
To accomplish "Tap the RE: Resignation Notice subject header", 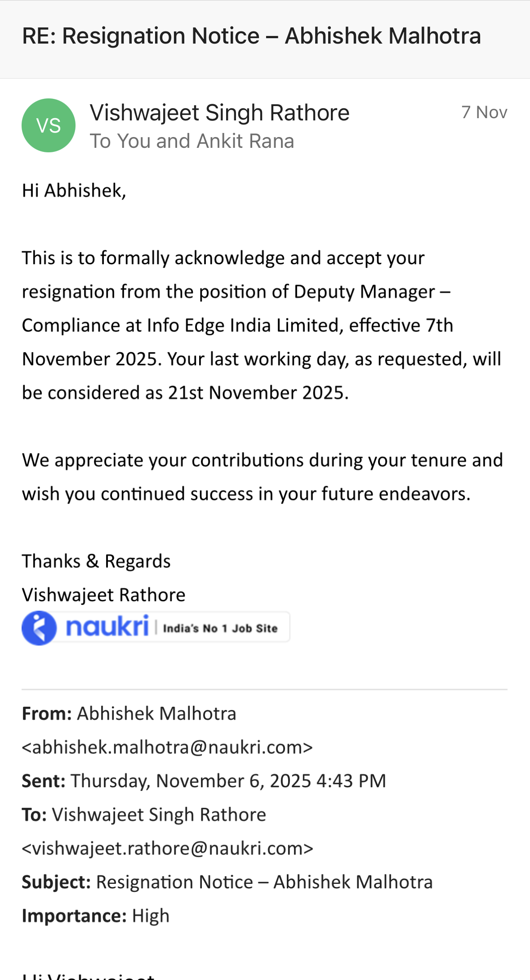I will coord(251,36).
